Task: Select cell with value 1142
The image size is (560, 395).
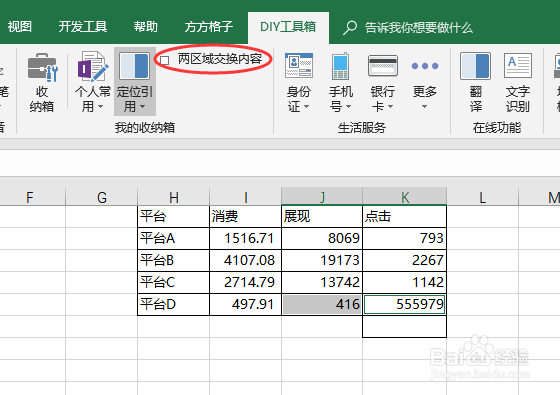Action: pos(405,282)
